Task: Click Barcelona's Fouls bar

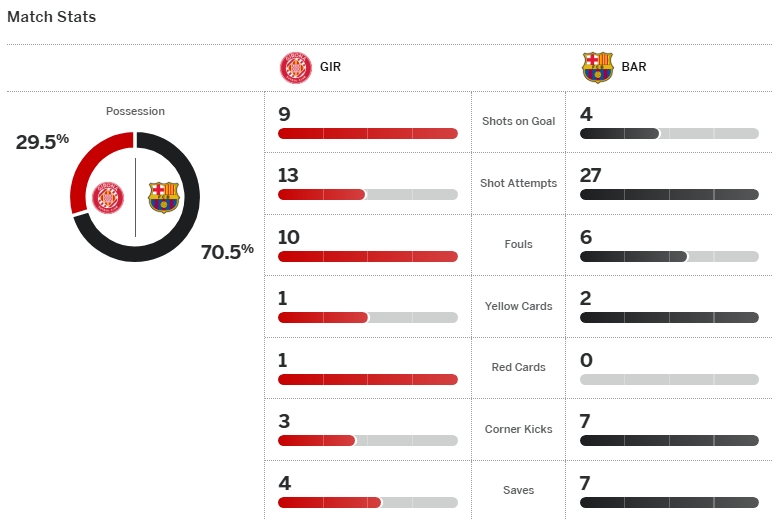Action: click(x=669, y=256)
